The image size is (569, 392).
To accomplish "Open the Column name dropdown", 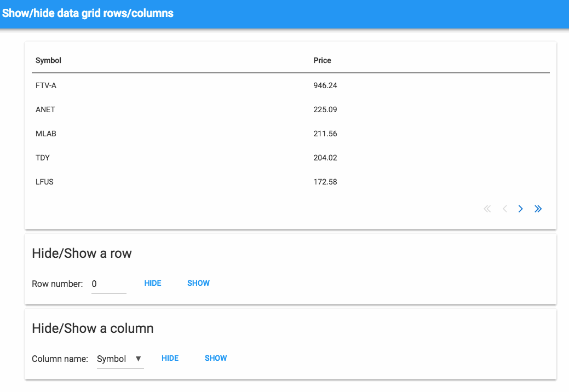I will tap(120, 359).
